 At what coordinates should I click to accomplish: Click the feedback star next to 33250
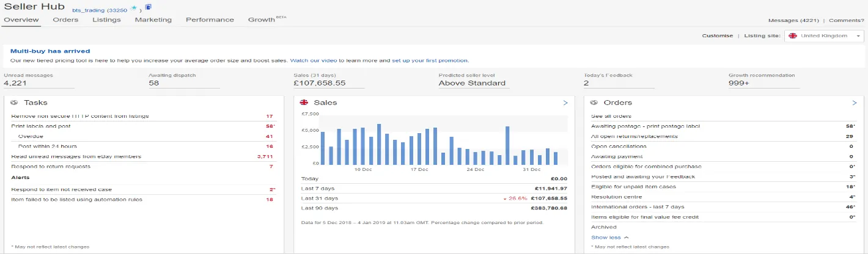(133, 9)
